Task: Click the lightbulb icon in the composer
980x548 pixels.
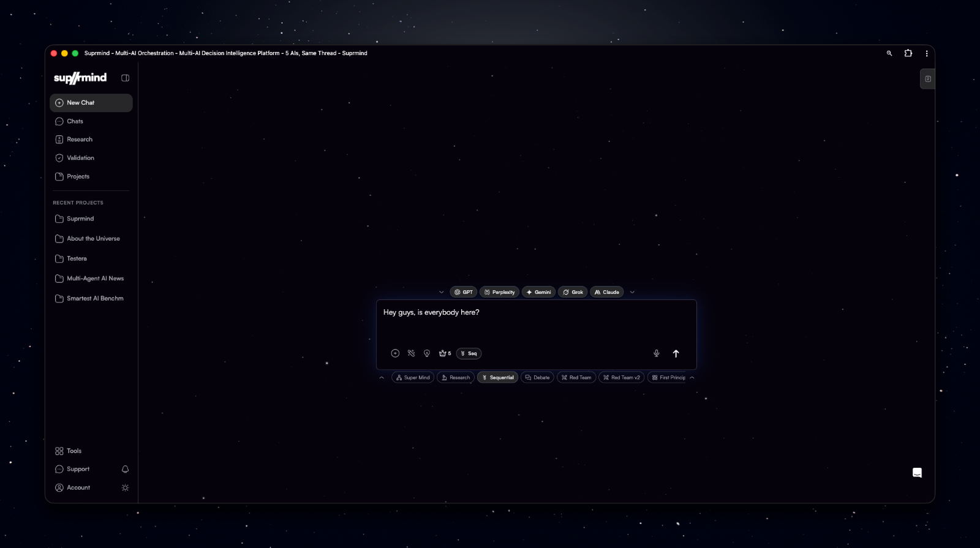Action: [x=427, y=353]
